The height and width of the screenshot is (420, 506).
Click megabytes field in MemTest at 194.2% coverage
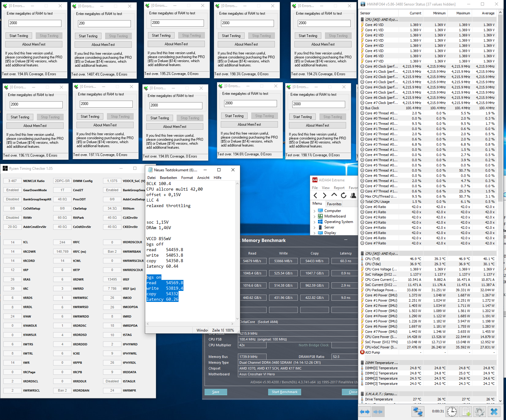[324, 23]
